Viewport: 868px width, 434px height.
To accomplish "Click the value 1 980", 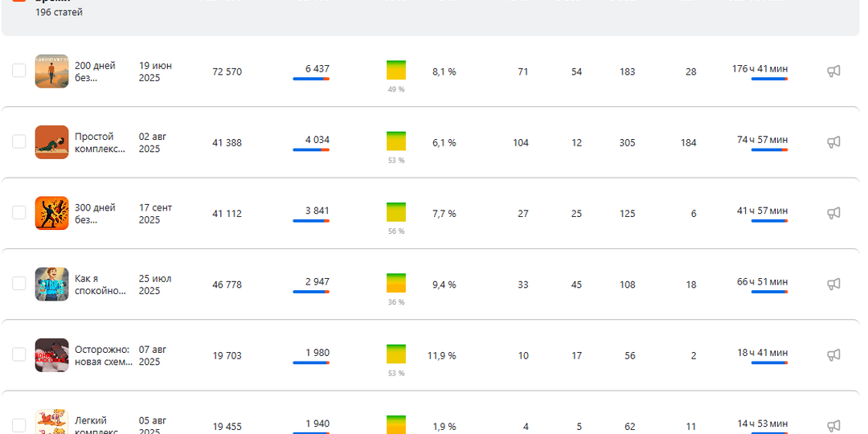I will click(x=317, y=353).
